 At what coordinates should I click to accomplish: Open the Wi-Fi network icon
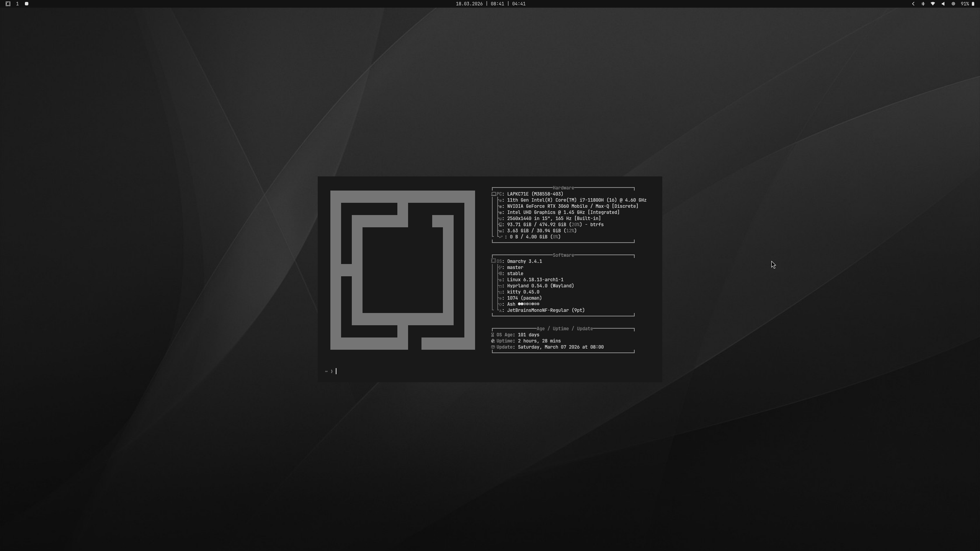(933, 4)
